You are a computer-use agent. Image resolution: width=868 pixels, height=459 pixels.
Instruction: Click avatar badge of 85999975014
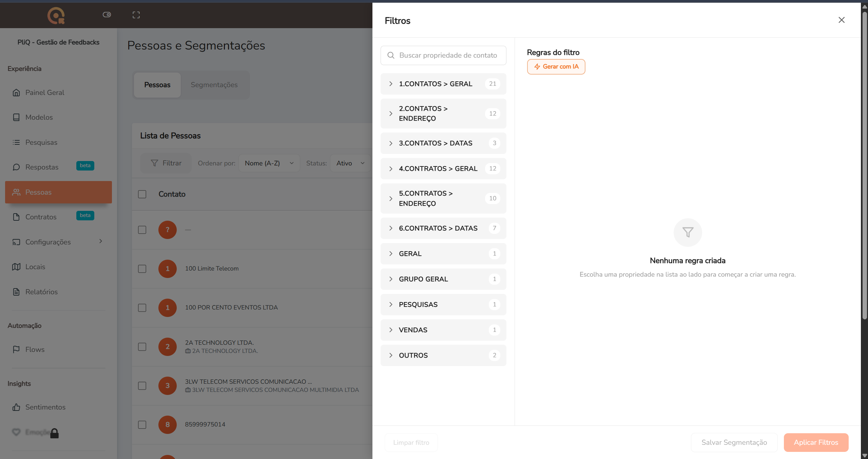[x=168, y=425]
